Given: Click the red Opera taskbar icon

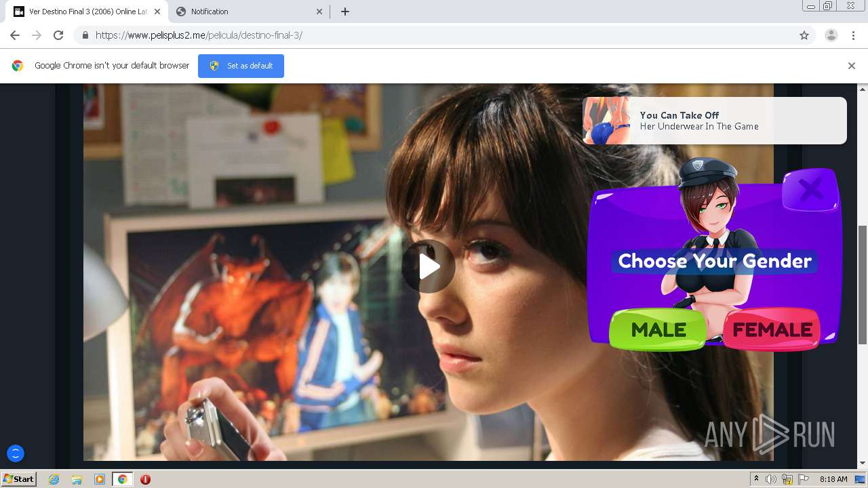Looking at the screenshot, I should click(x=145, y=479).
